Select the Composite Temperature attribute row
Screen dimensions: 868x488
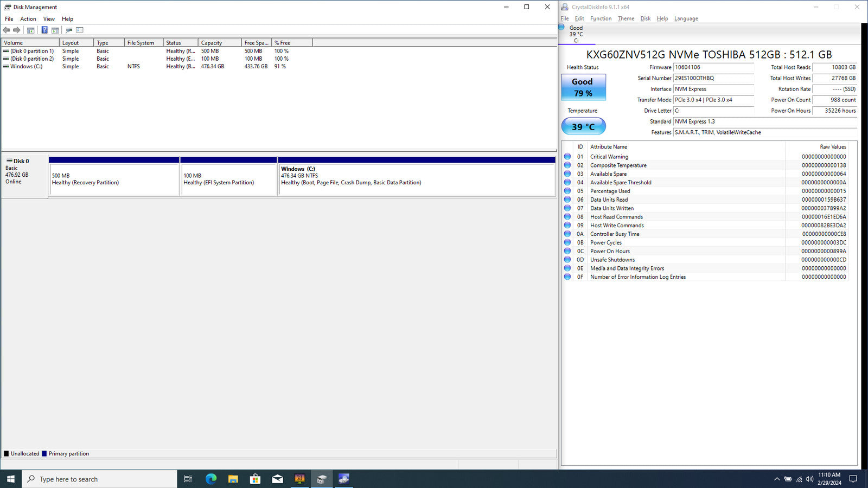point(705,165)
